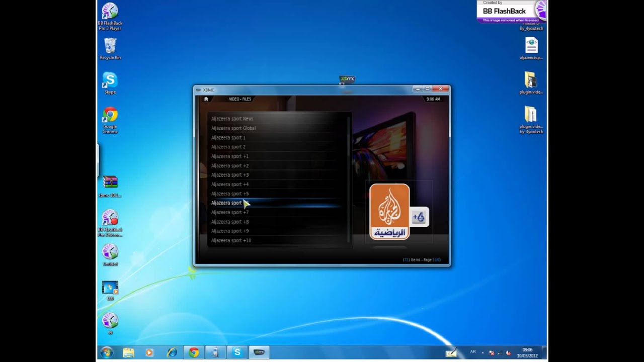Image resolution: width=644 pixels, height=362 pixels.
Task: Select plugin.video by-4youtech folder on desktop
Action: point(531,120)
